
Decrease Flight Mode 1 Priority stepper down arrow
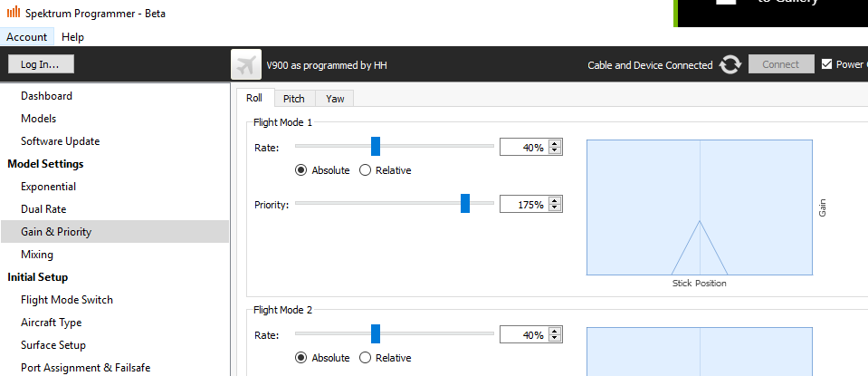(555, 208)
